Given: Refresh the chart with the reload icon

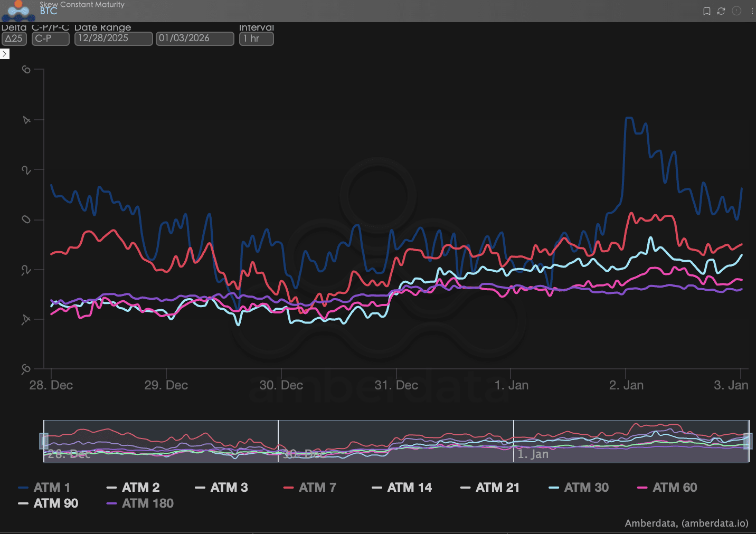Looking at the screenshot, I should 721,11.
